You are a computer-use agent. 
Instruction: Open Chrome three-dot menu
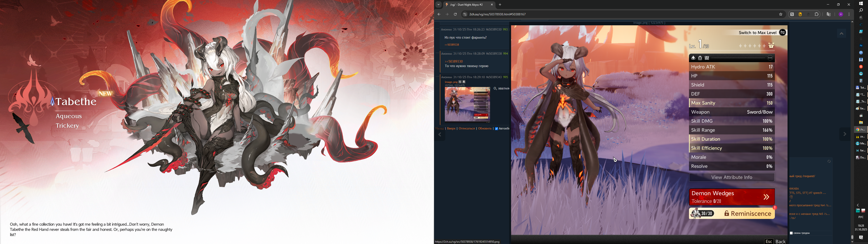pyautogui.click(x=849, y=14)
